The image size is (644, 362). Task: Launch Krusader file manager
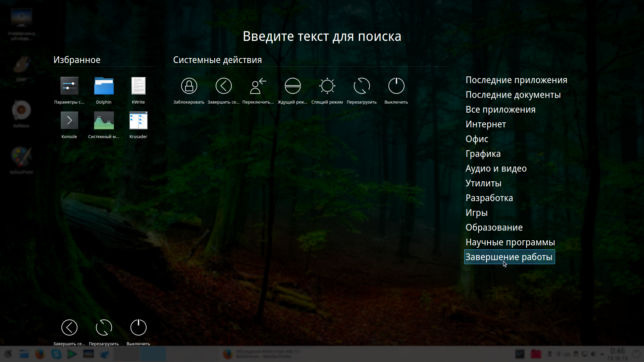[x=138, y=121]
